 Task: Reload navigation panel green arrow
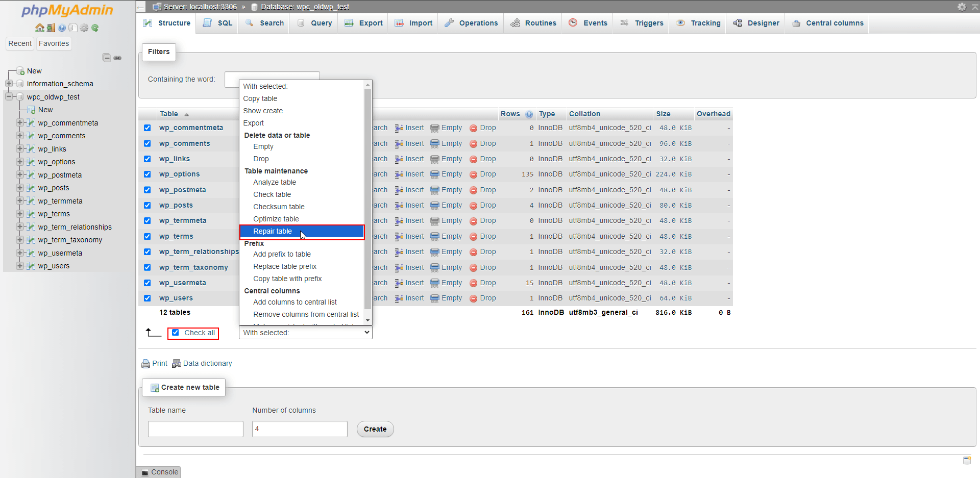pyautogui.click(x=95, y=28)
